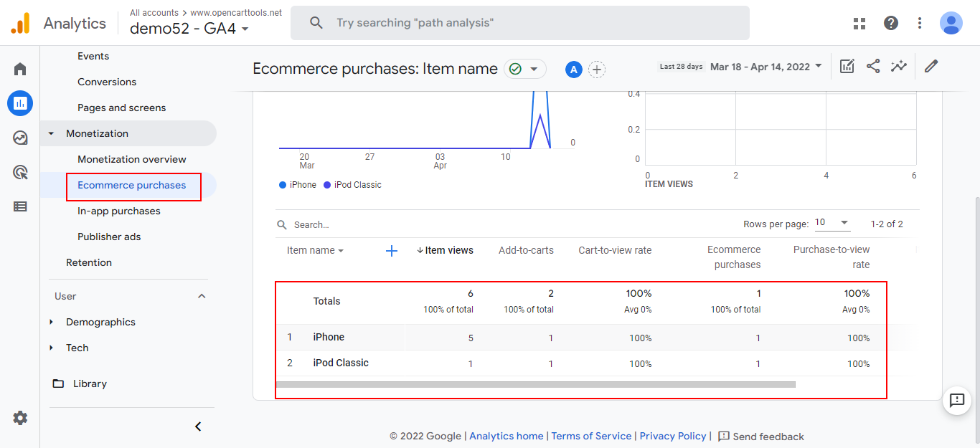The image size is (980, 448).
Task: Open the demo52 - GA4 property selector
Action: pos(189,29)
